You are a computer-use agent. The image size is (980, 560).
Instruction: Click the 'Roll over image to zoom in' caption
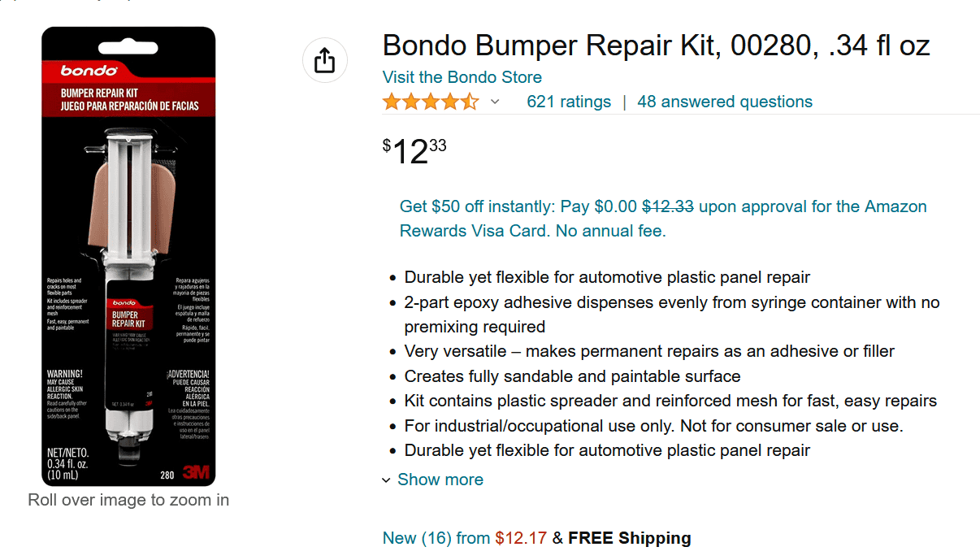coord(128,500)
